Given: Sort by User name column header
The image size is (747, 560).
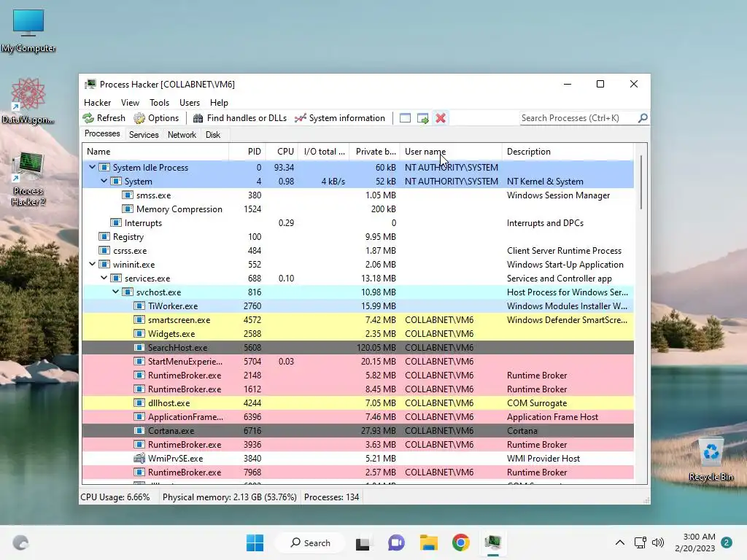Looking at the screenshot, I should point(451,152).
